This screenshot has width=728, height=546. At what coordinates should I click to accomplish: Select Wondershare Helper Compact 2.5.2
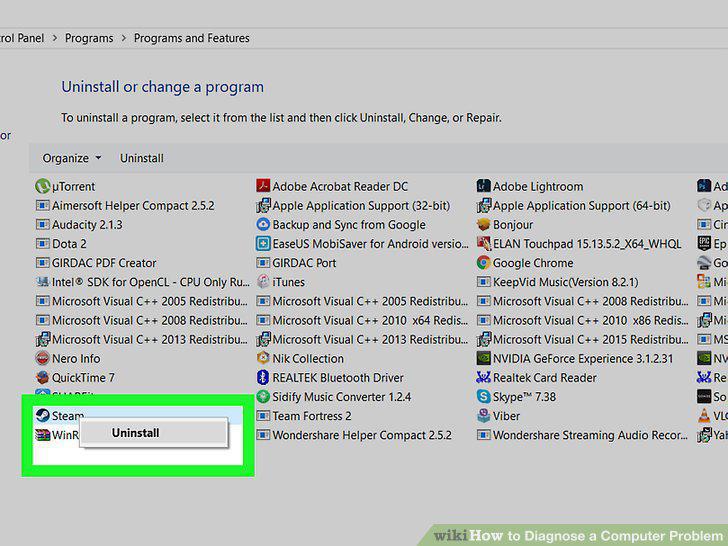point(354,435)
